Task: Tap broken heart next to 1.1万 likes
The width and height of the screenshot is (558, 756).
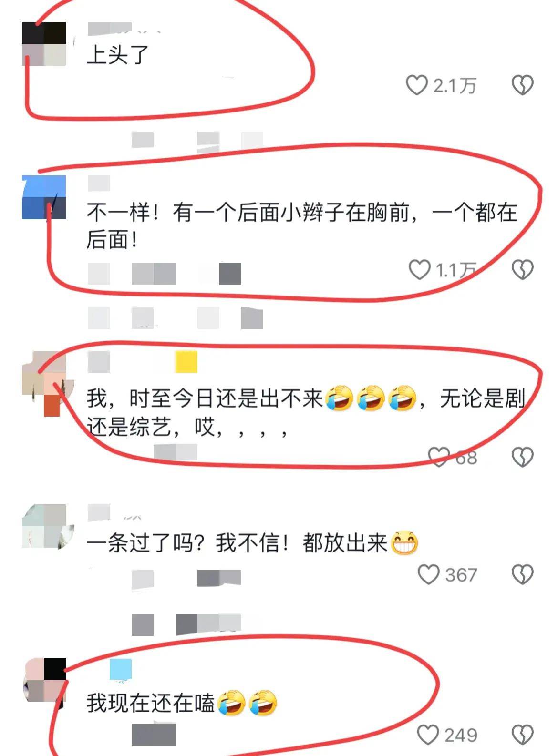Action: 522,269
